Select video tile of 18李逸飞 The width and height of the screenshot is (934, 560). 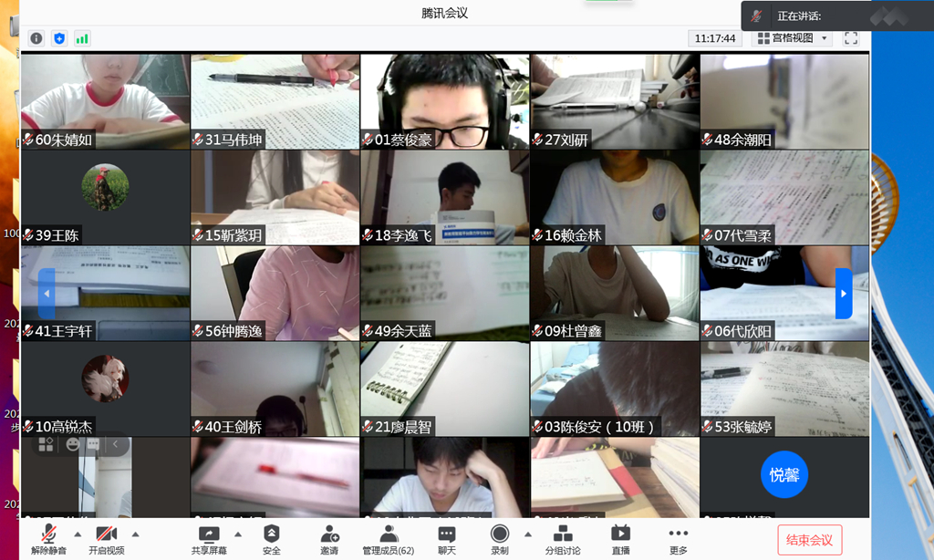444,197
